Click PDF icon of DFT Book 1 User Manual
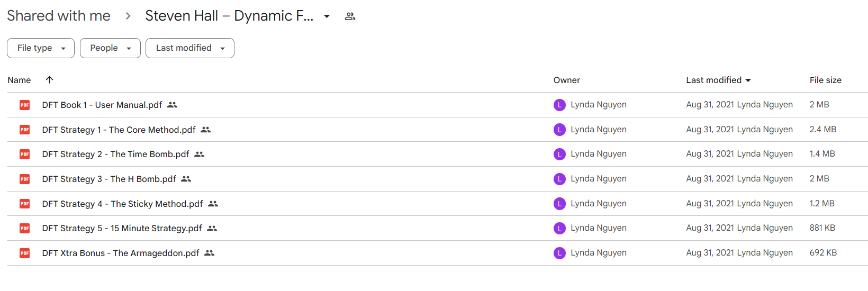The width and height of the screenshot is (868, 291). coord(25,105)
